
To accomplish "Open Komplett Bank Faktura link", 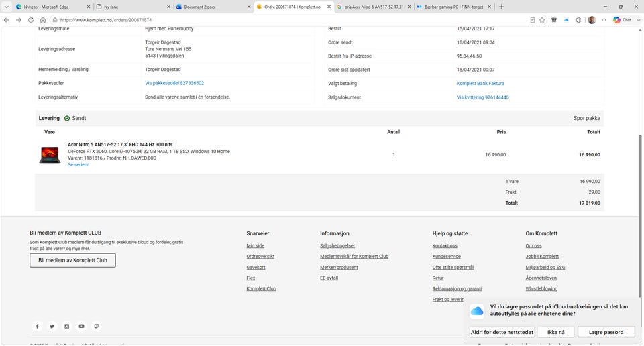I will (480, 83).
